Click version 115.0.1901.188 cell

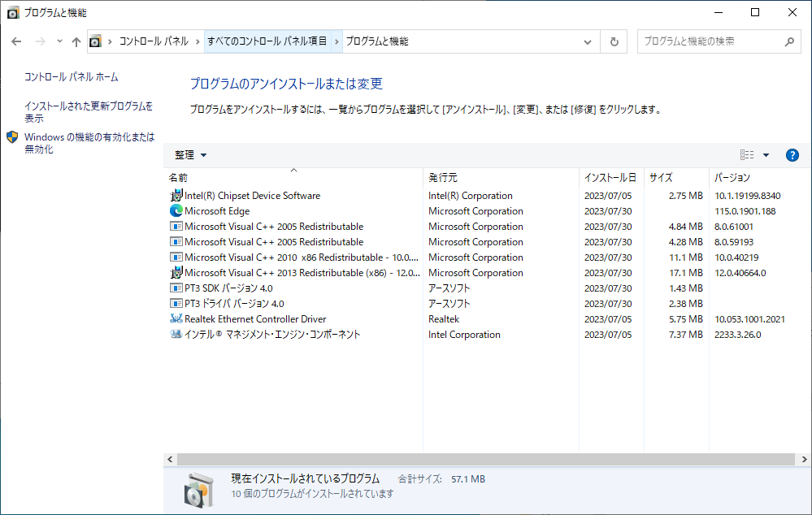click(745, 211)
